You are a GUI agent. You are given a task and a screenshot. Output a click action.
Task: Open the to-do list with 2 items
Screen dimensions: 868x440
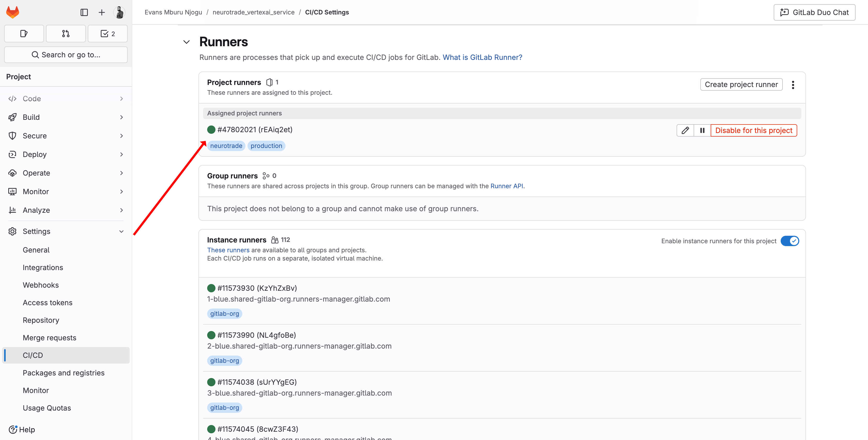(x=107, y=34)
